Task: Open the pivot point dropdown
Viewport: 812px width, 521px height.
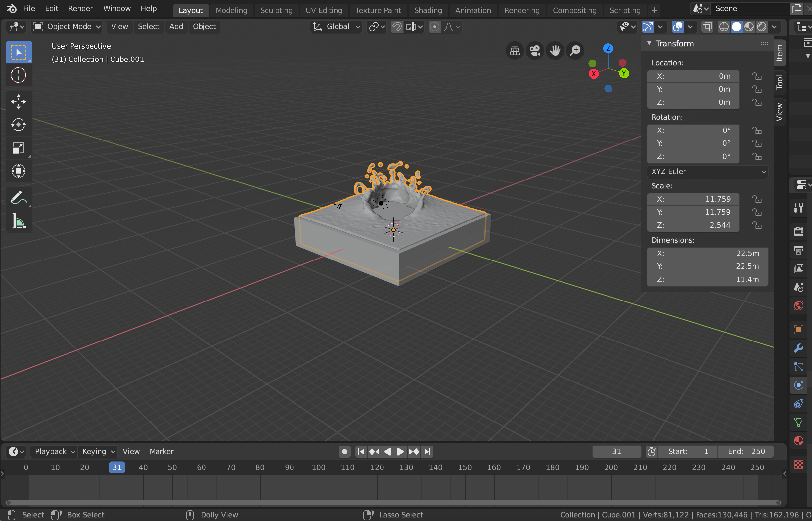Action: coord(377,27)
